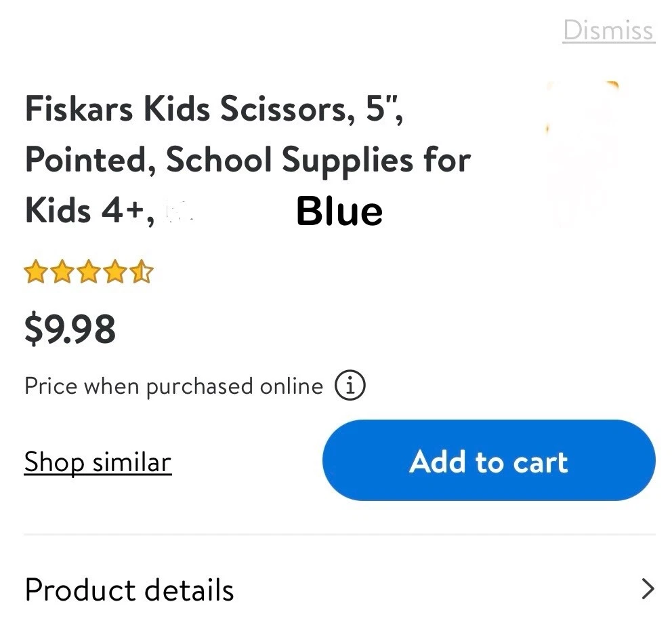This screenshot has height=625, width=672.
Task: Click the bold Blue color label
Action: click(339, 211)
